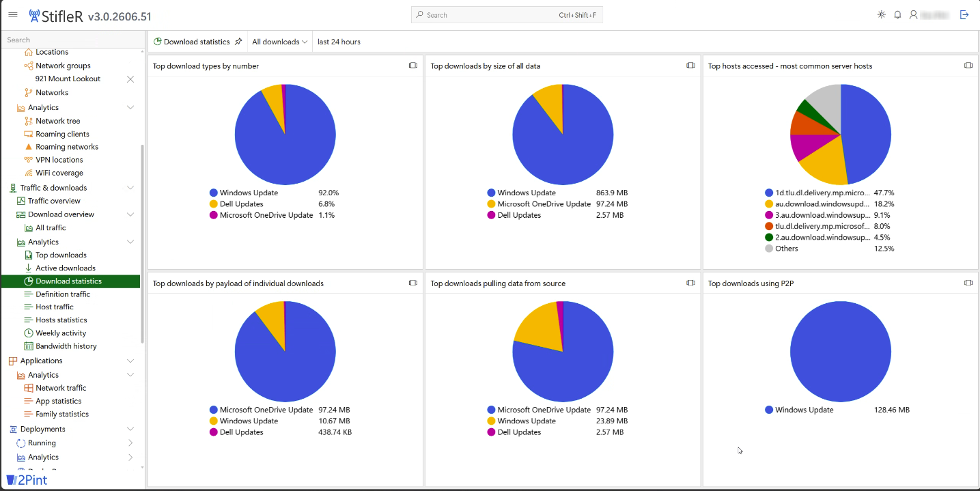Expand Analytics under Deployments
This screenshot has width=980, height=491.
[x=130, y=458]
